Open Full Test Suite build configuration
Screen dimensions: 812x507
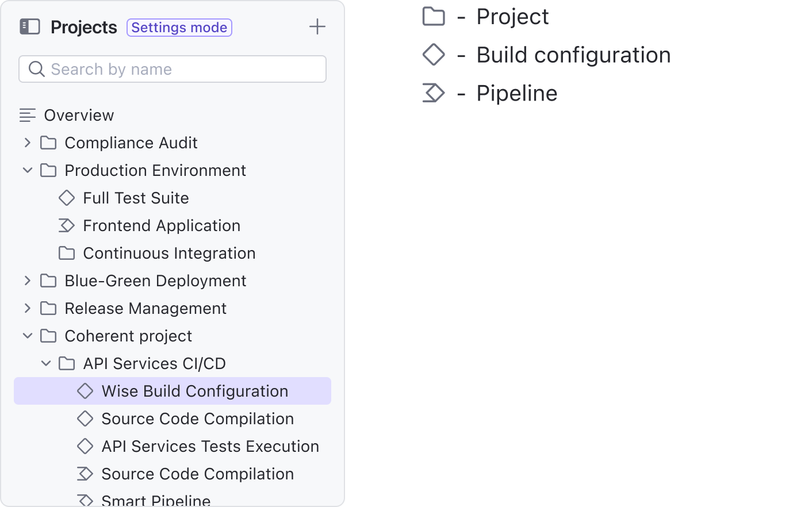click(x=136, y=198)
